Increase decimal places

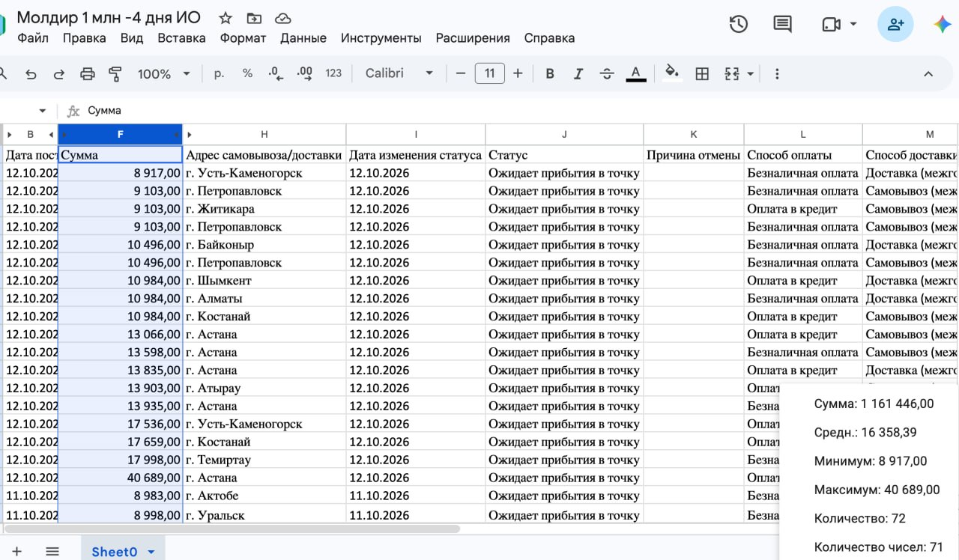pos(305,73)
